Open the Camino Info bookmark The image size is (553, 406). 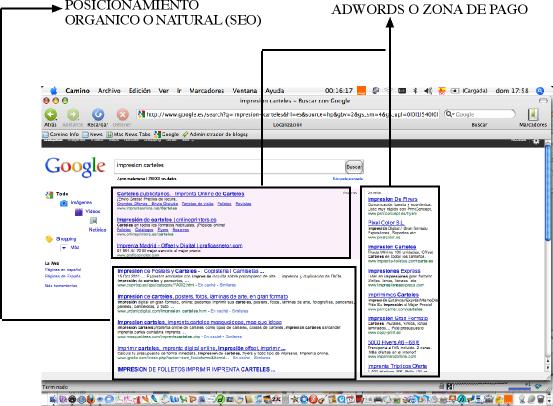61,134
